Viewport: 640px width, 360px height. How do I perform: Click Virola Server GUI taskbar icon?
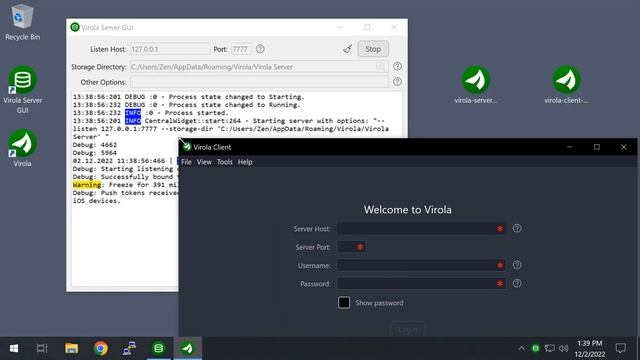[x=159, y=348]
